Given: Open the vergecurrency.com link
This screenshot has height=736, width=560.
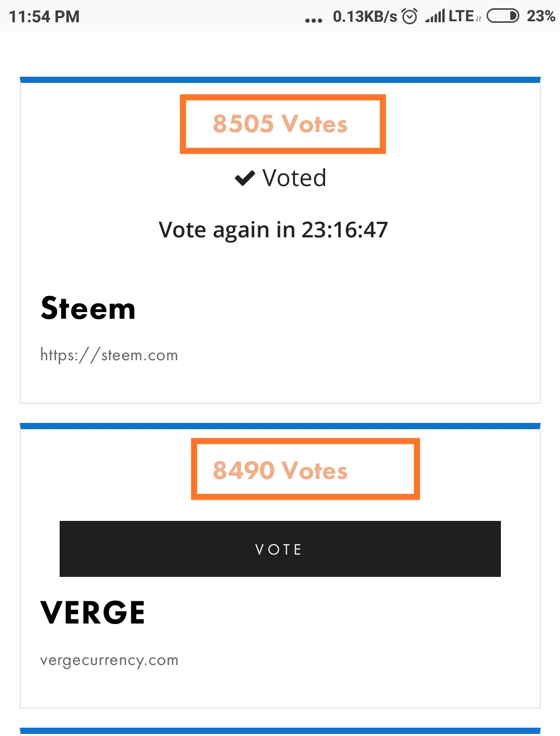Looking at the screenshot, I should pos(109,660).
